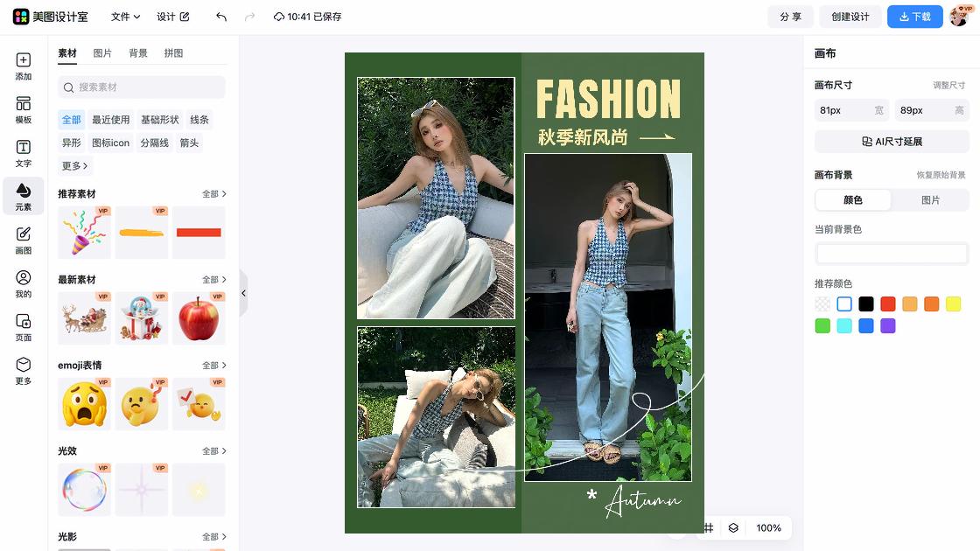
Task: Switch to the 素材 tab
Action: click(x=66, y=53)
